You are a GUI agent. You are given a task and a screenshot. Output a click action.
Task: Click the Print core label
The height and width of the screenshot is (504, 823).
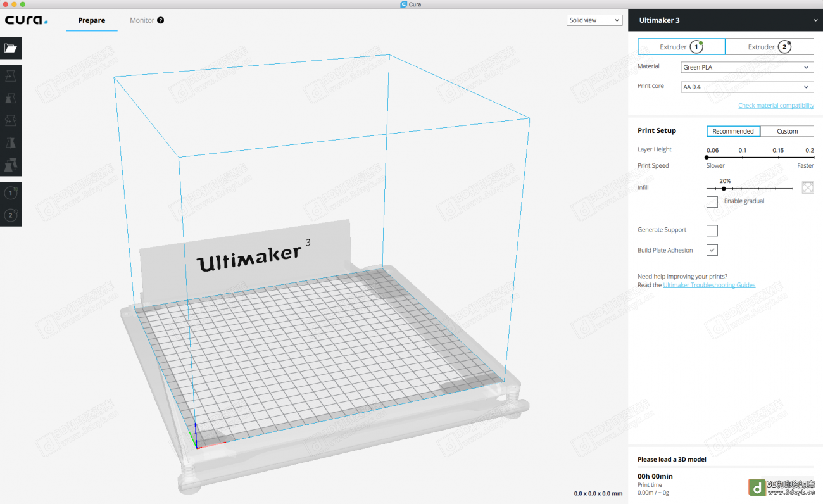point(651,85)
